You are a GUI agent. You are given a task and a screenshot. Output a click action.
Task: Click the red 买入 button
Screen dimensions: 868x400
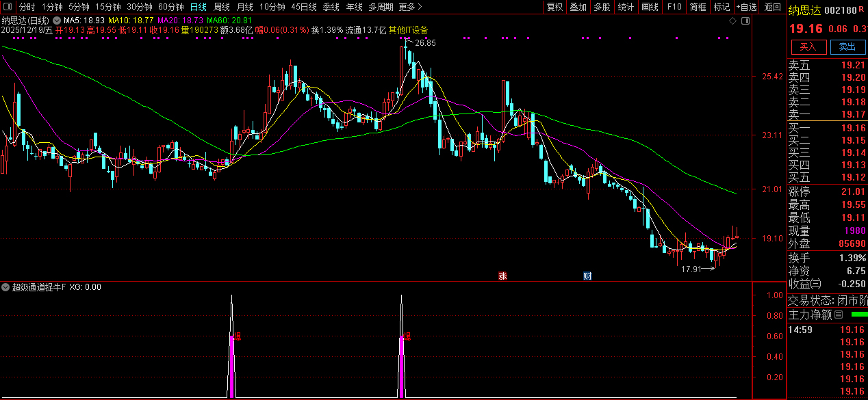coord(808,46)
